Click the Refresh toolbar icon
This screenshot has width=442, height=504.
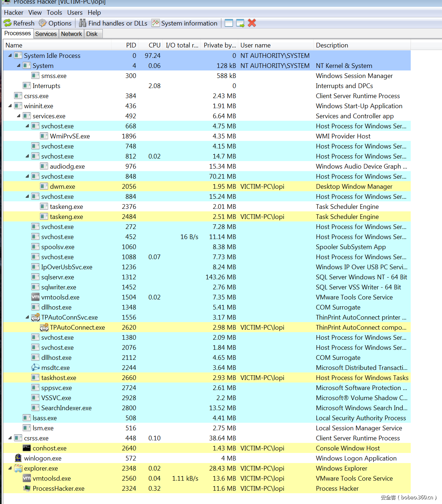coord(8,23)
